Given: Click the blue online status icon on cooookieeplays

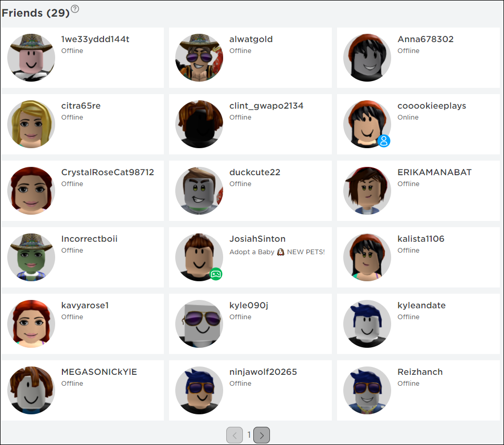Looking at the screenshot, I should [x=384, y=141].
